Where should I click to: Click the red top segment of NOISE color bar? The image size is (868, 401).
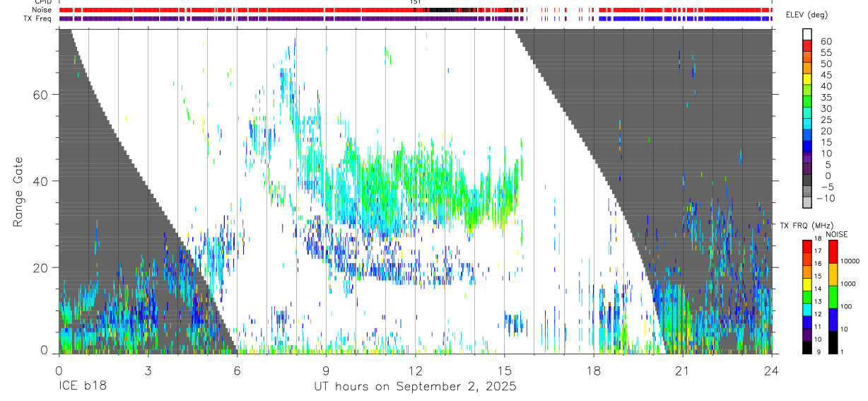[x=833, y=252]
